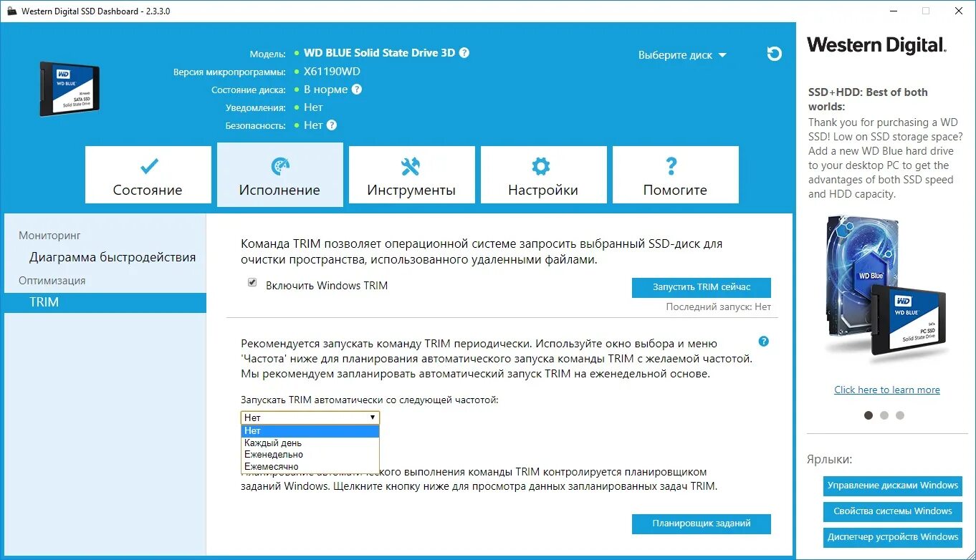Click the 'Мониторинг' sidebar heading
Viewport: 976px width, 560px height.
(49, 235)
